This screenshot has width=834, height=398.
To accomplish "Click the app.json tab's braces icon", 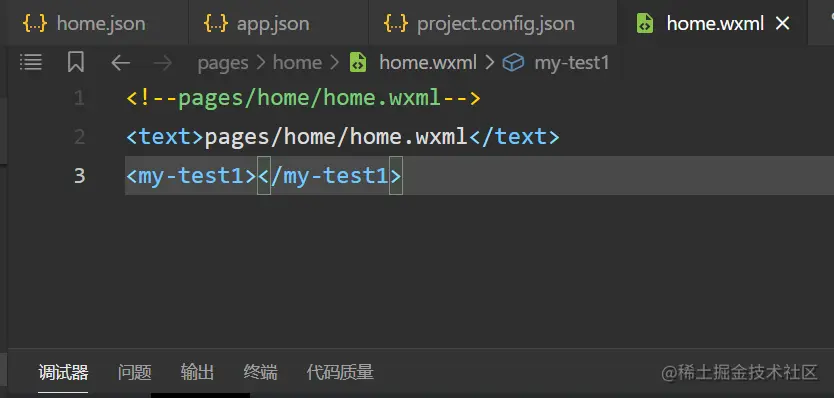I will click(x=216, y=23).
